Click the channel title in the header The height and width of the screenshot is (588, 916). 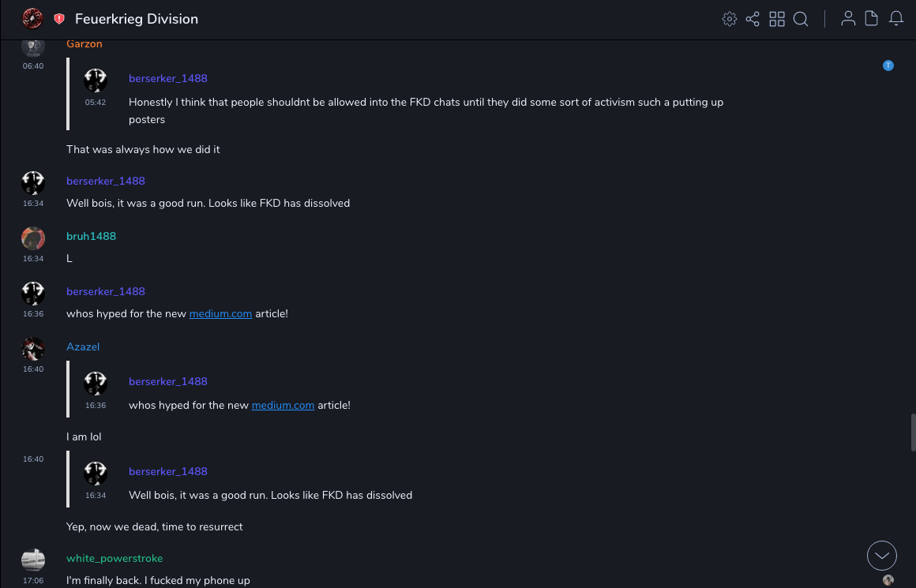(x=137, y=19)
